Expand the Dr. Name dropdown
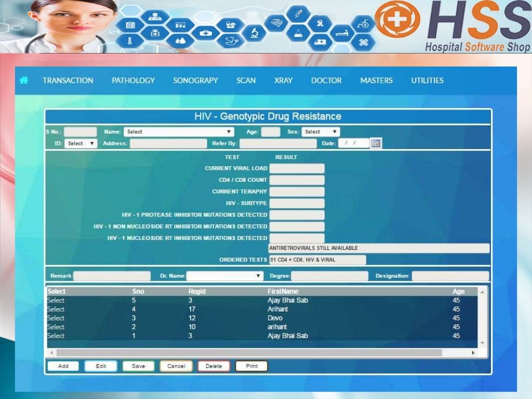The height and width of the screenshot is (399, 532). click(x=224, y=276)
